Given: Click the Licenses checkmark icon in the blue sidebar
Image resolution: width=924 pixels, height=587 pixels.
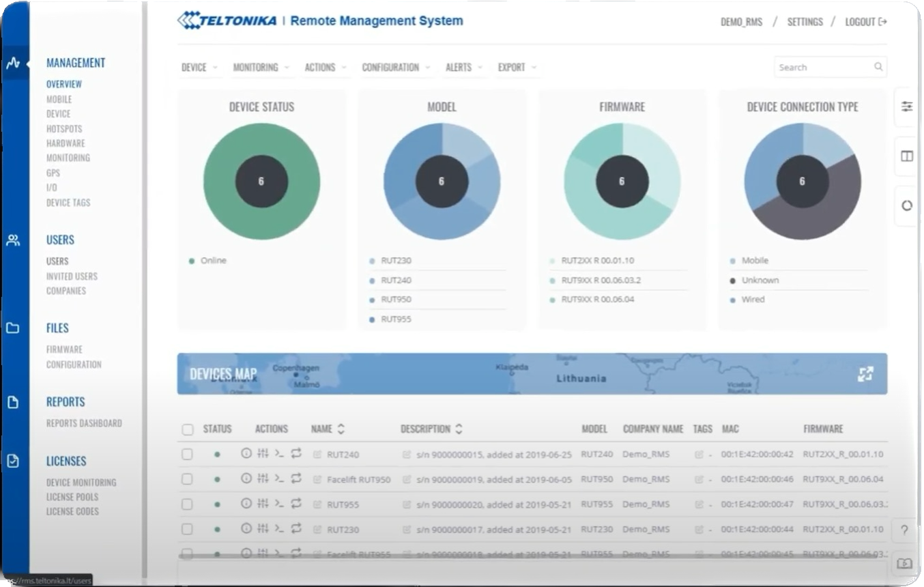Looking at the screenshot, I should (x=13, y=461).
